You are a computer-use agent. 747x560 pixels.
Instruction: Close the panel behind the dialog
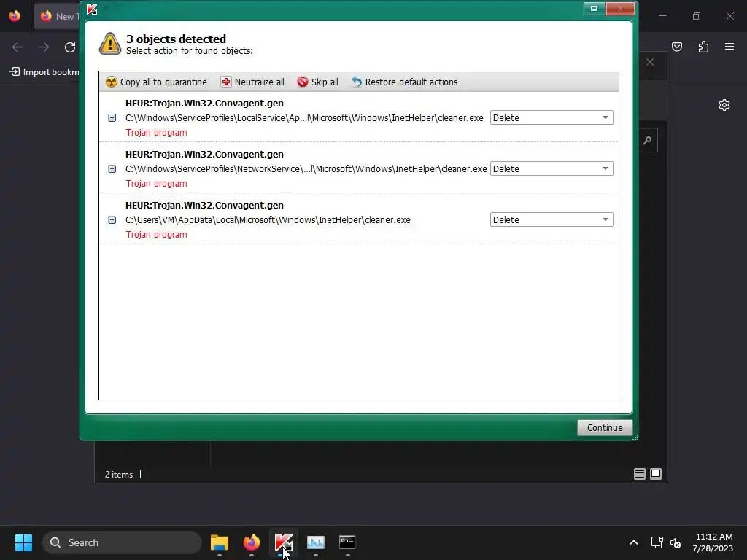(x=650, y=63)
